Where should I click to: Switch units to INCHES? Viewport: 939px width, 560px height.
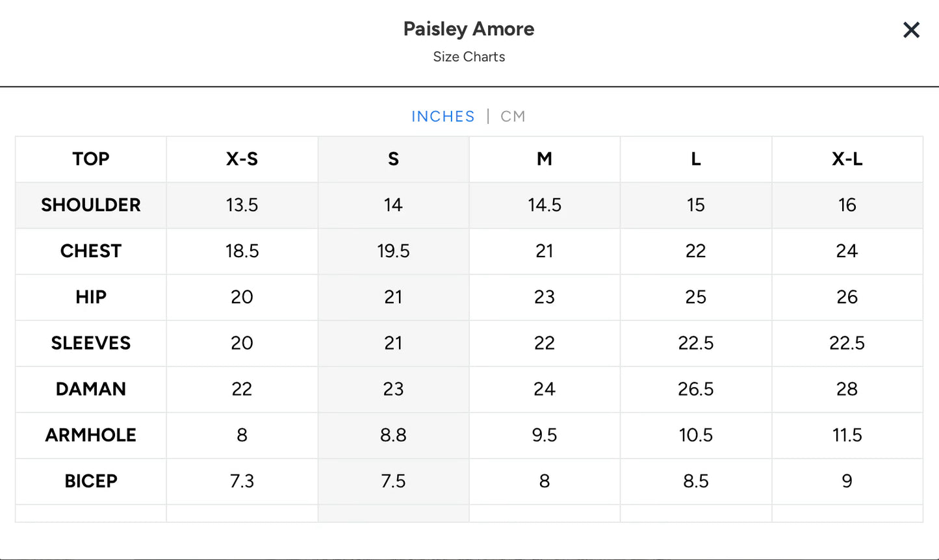click(x=443, y=116)
